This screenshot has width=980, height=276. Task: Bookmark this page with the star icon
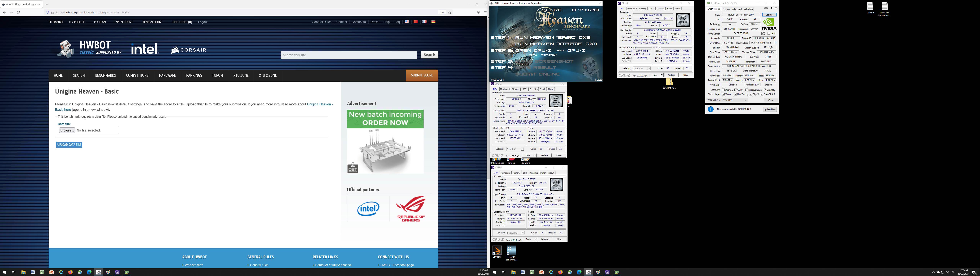(450, 12)
